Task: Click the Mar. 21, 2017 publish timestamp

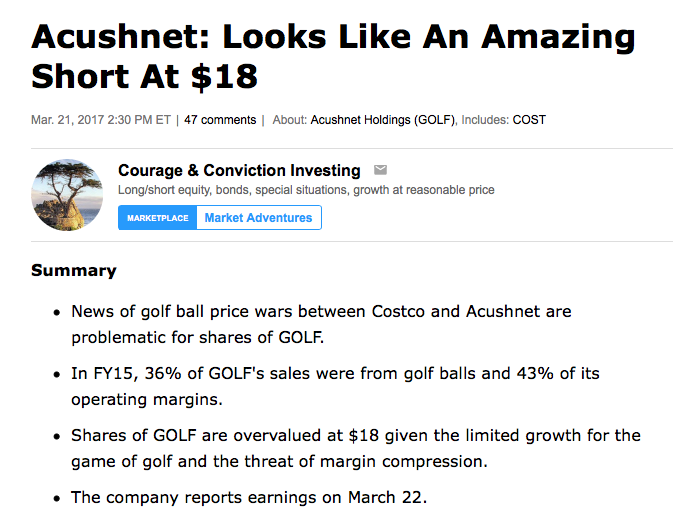Action: pos(101,120)
